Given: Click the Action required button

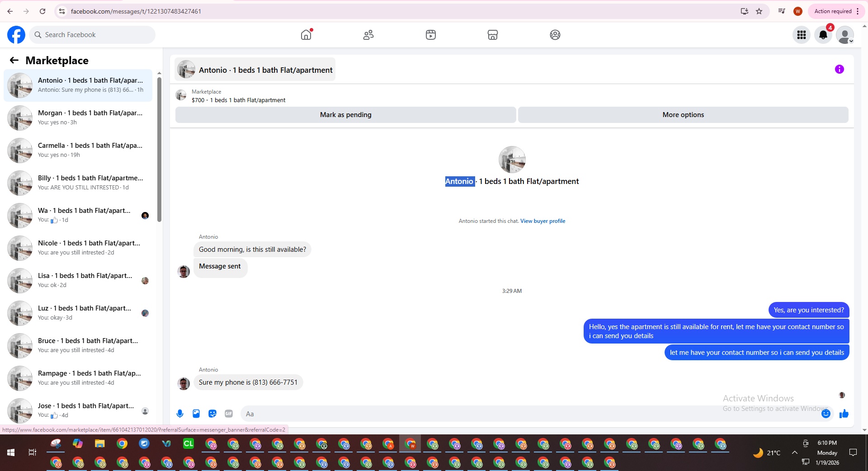Looking at the screenshot, I should click(x=833, y=11).
